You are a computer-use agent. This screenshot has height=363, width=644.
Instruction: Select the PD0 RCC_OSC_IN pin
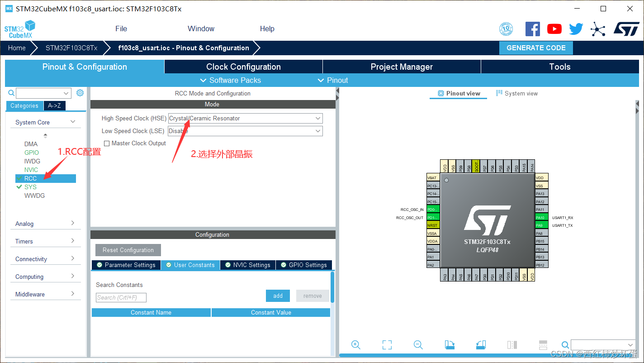pyautogui.click(x=433, y=210)
